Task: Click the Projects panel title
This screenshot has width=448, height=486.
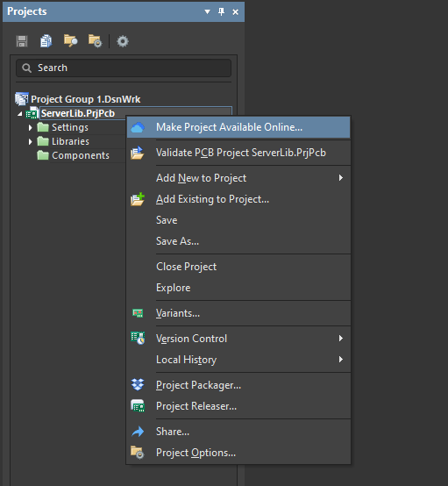Action: pos(27,11)
